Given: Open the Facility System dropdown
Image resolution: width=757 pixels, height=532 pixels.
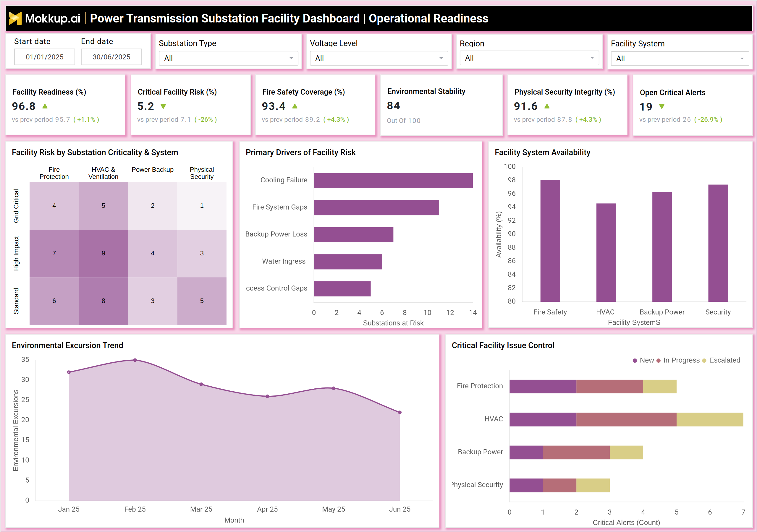Looking at the screenshot, I should (x=680, y=58).
